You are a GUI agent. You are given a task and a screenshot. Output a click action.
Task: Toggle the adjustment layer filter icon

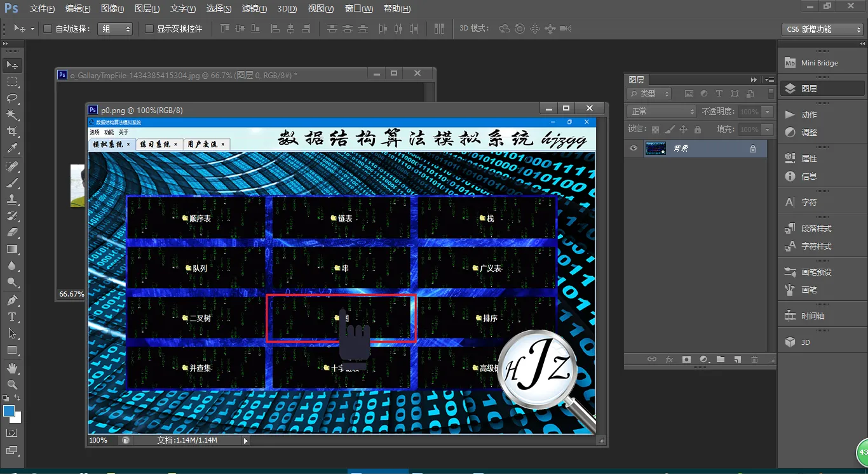pos(704,94)
